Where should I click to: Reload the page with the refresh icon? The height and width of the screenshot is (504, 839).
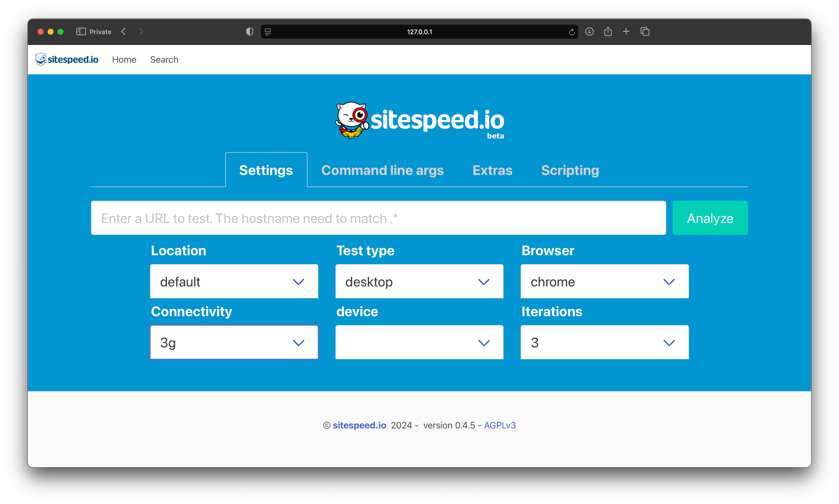click(x=571, y=32)
